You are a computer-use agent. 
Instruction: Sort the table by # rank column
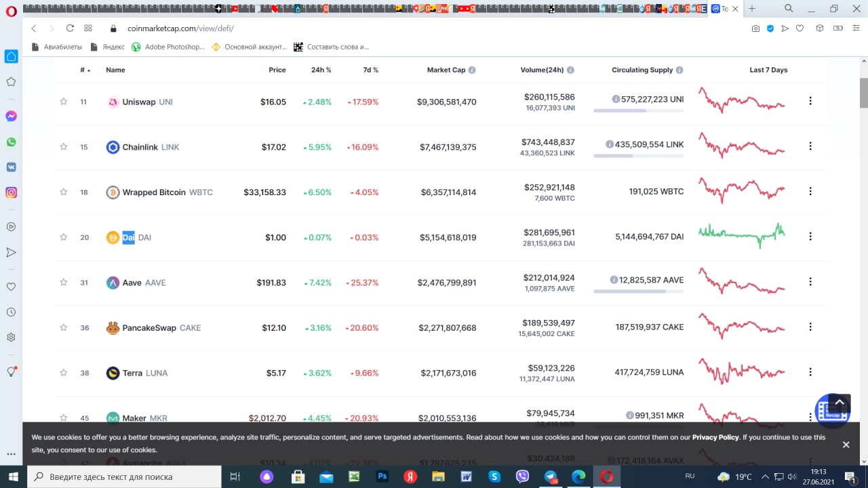85,70
